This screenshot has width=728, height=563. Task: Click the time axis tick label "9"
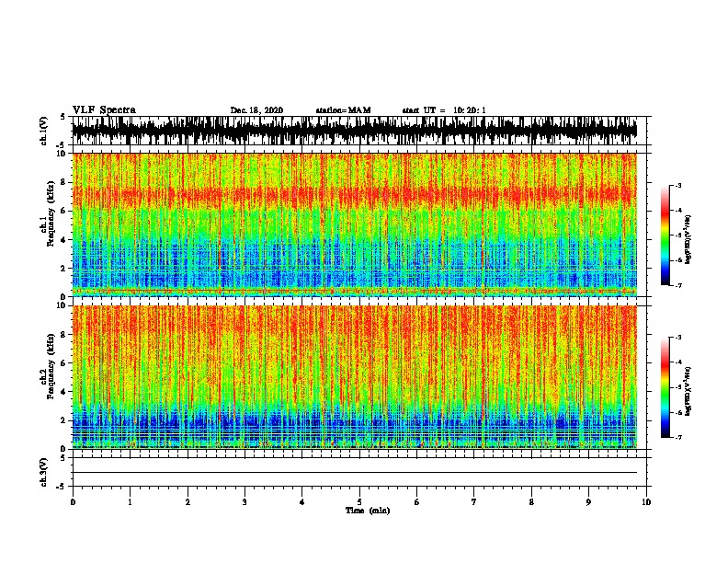pyautogui.click(x=588, y=502)
